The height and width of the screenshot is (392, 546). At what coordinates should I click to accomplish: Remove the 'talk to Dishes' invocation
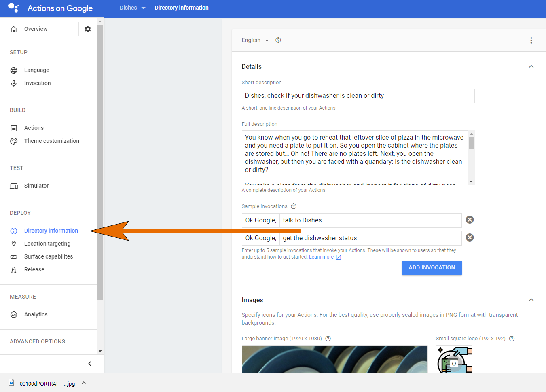tap(470, 220)
